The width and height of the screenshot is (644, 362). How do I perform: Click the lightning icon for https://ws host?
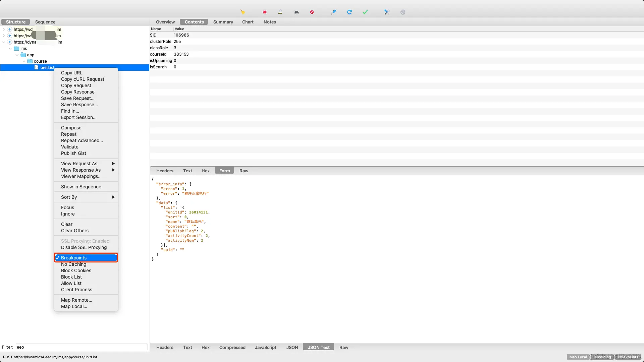pyautogui.click(x=10, y=36)
